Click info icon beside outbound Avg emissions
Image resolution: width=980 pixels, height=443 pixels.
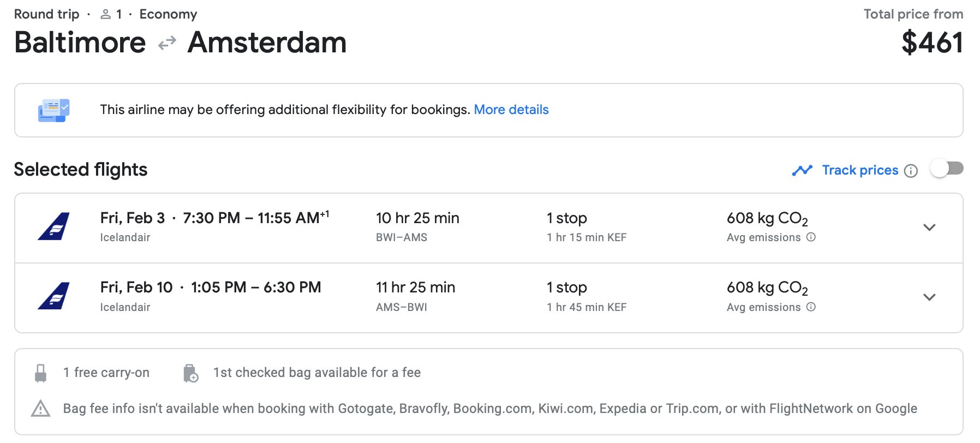[811, 237]
